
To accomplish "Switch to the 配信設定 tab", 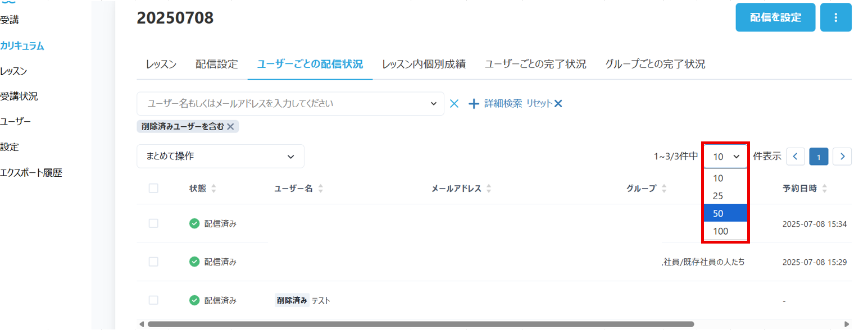I will click(217, 65).
